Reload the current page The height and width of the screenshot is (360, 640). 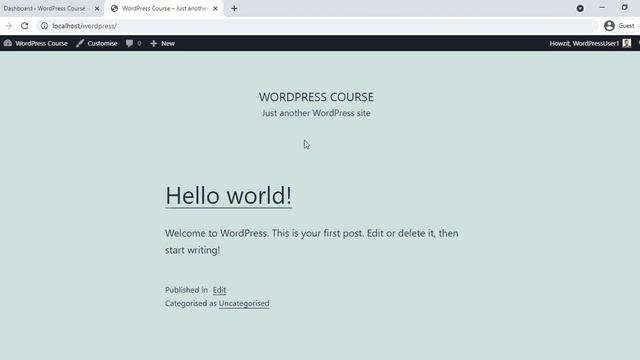coord(24,26)
